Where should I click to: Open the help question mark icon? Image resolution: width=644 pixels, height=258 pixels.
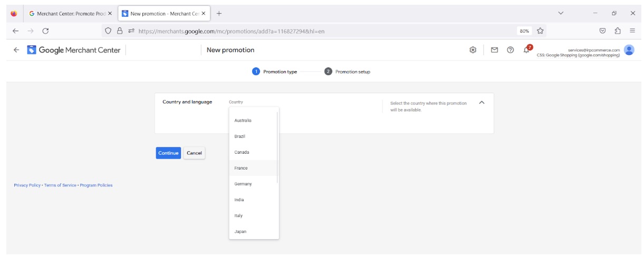pos(510,50)
